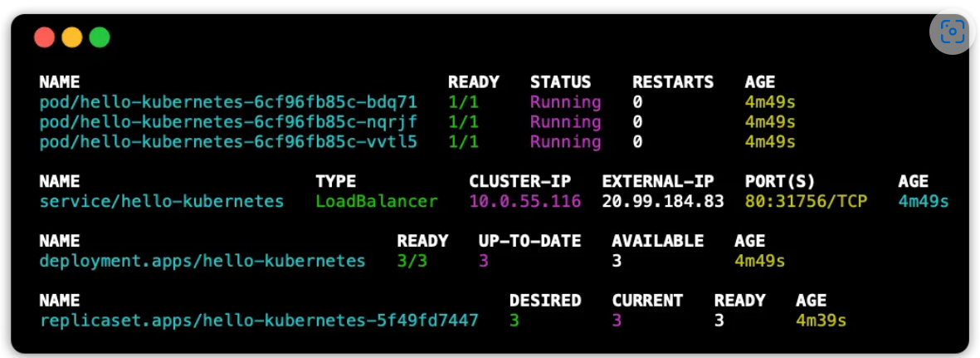
Task: Click service/hello-kubernetes text
Action: click(162, 202)
